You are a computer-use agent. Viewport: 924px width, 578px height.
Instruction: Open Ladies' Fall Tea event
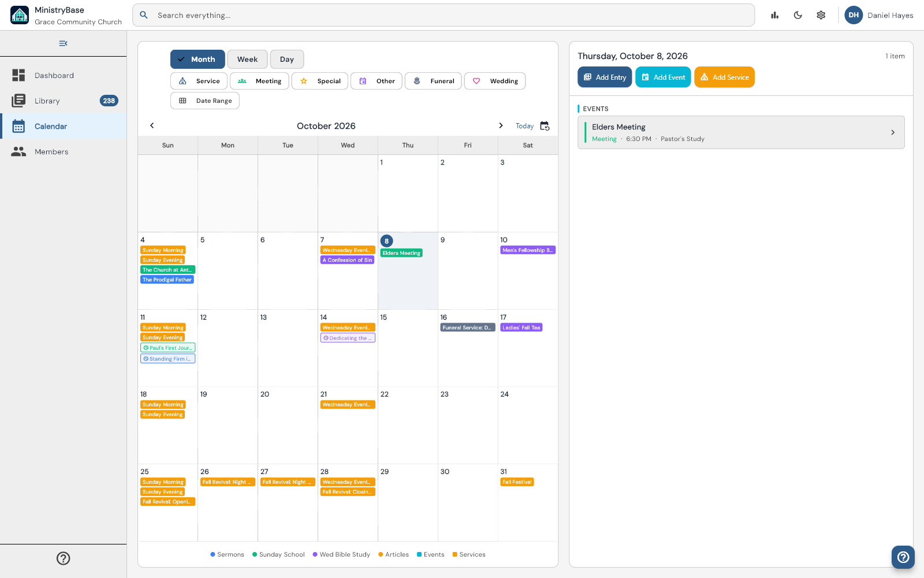tap(521, 328)
